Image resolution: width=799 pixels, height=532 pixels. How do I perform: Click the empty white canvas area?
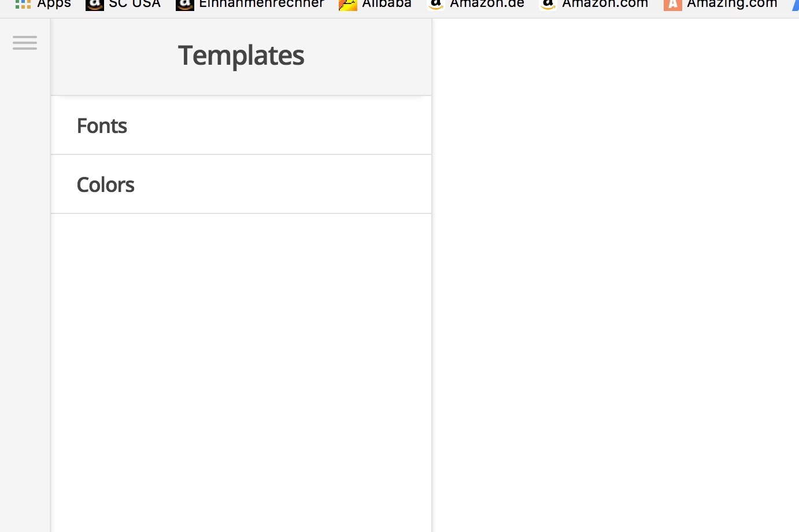tap(615, 275)
